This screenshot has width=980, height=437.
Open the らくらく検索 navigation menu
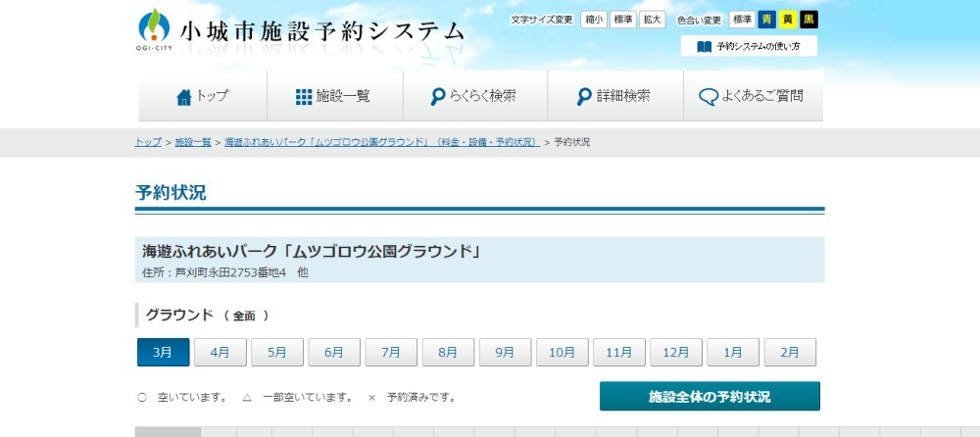tap(475, 96)
